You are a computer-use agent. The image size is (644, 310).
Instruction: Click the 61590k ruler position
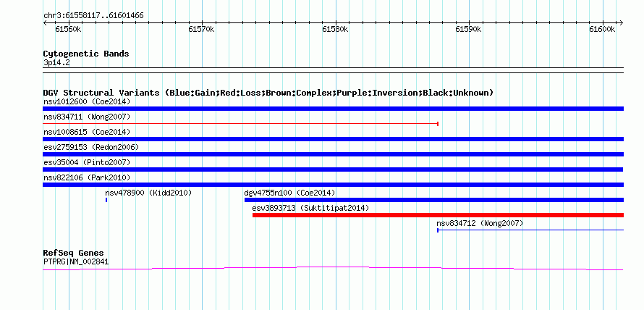468,29
